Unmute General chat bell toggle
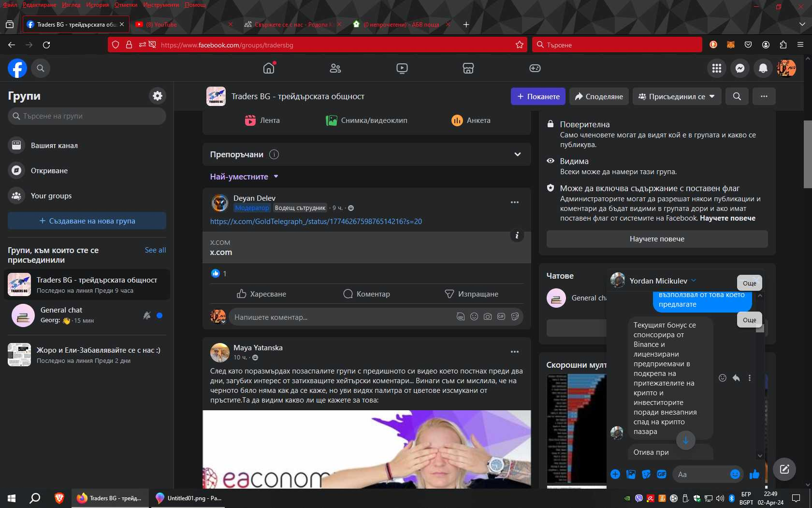Screen dimensions: 812x508 [147, 315]
